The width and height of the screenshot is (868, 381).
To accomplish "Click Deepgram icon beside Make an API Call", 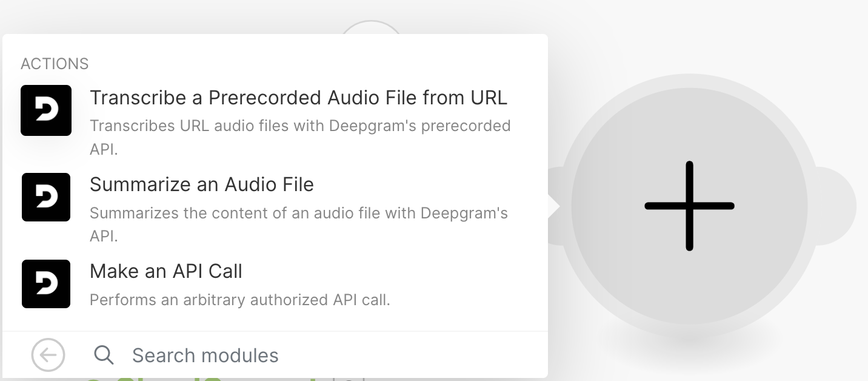I will click(46, 284).
